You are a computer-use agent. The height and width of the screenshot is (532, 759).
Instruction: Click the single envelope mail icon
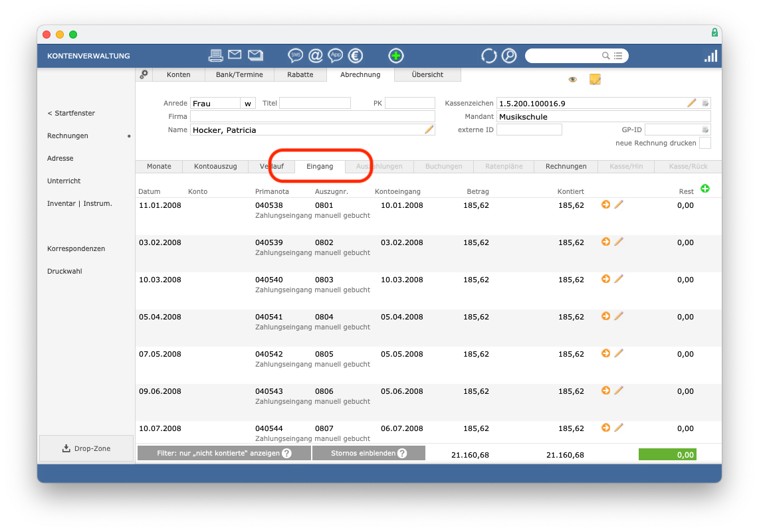pyautogui.click(x=235, y=54)
